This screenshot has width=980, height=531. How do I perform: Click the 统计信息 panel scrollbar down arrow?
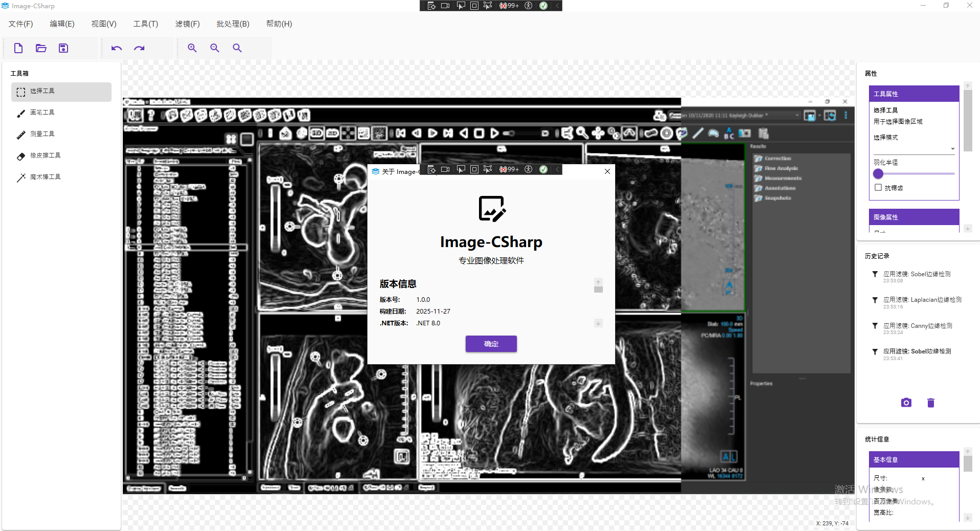[968, 517]
